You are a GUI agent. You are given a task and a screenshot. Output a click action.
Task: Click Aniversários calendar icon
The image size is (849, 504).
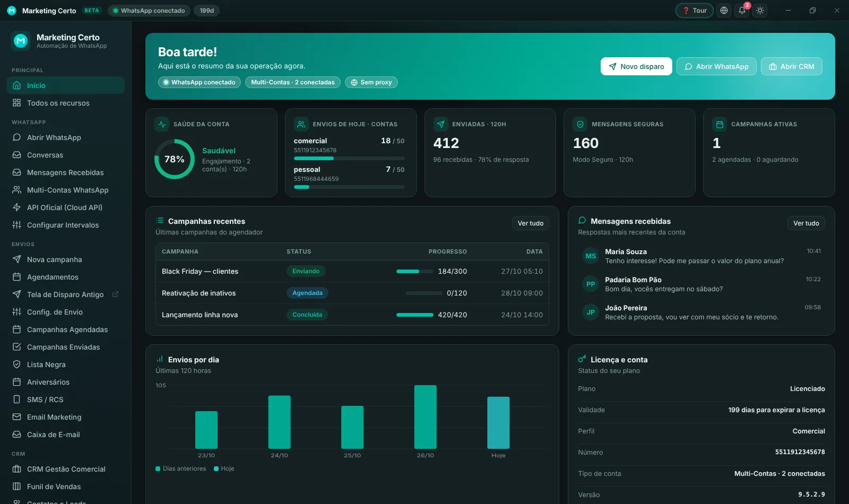pos(16,382)
